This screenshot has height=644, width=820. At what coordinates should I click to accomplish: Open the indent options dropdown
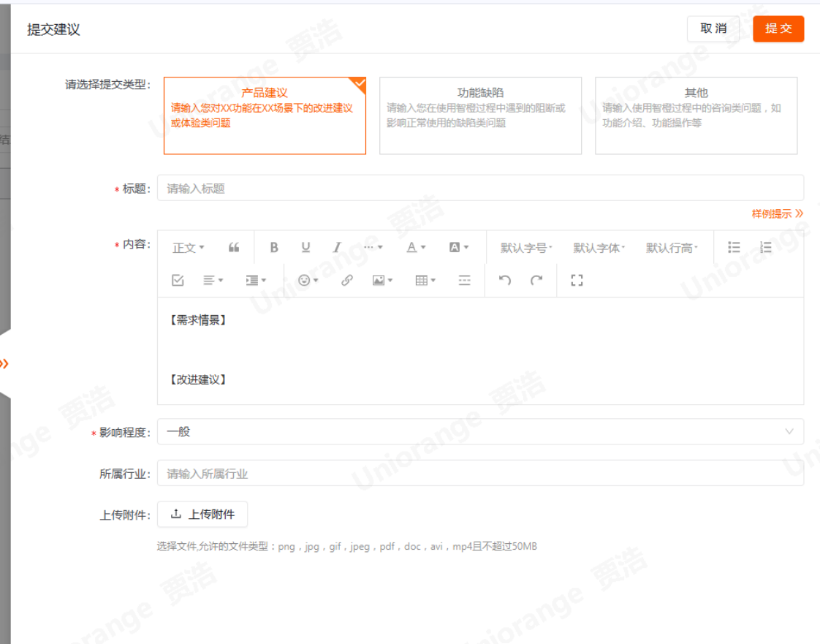point(256,281)
